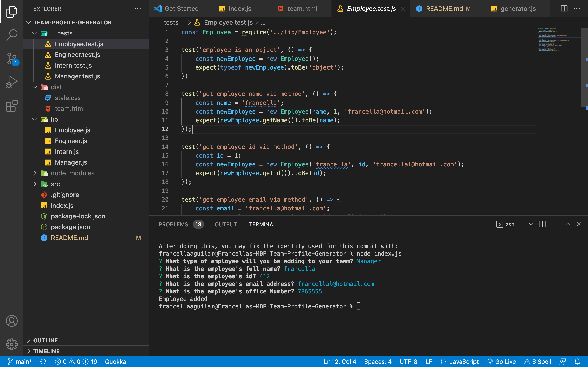The image size is (588, 367).
Task: Launch Quokka from the status bar
Action: pyautogui.click(x=115, y=361)
